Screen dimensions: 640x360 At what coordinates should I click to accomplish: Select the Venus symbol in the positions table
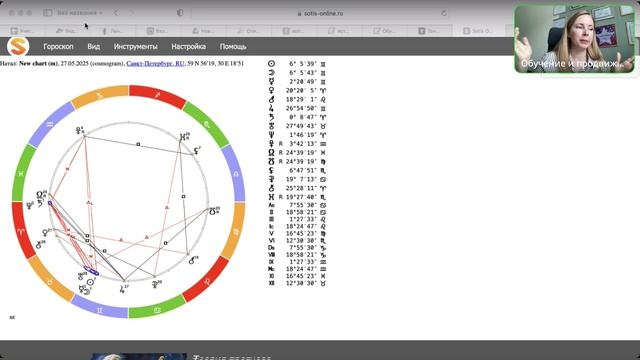click(271, 90)
